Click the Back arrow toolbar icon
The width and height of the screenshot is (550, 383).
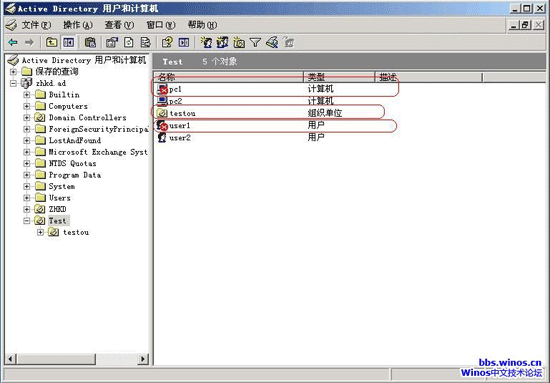point(13,42)
